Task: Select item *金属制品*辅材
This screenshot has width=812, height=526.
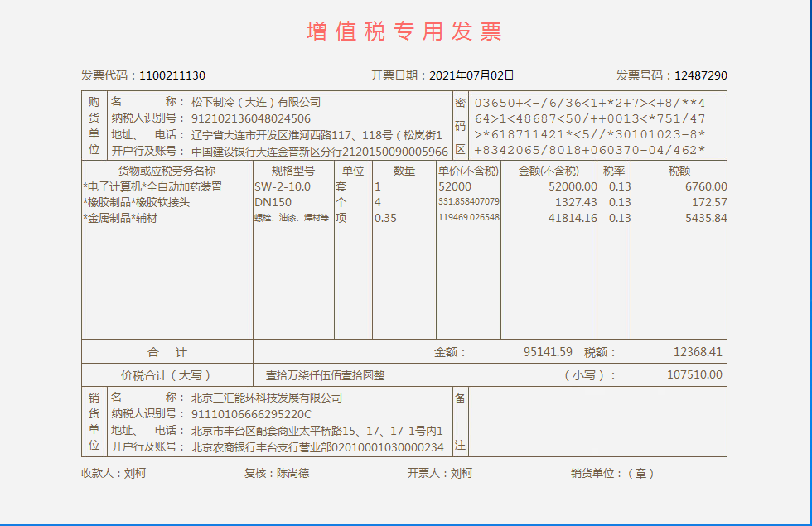Action: [x=120, y=218]
